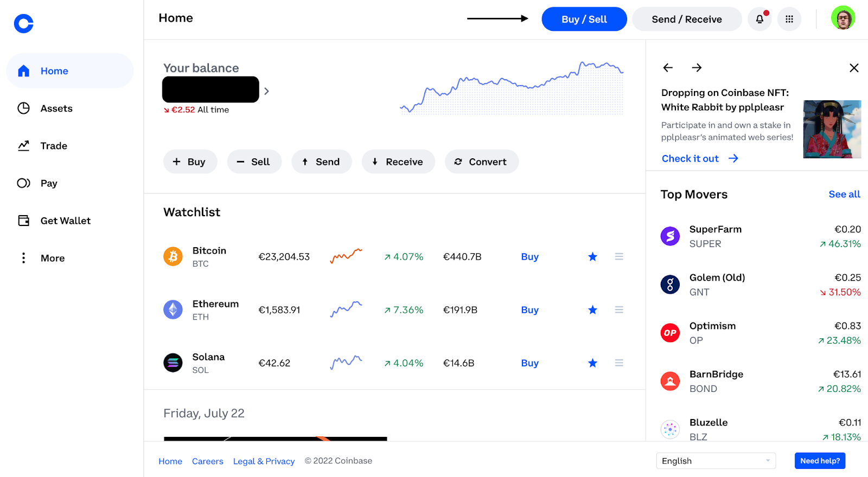Click the Send / Receive button
868x477 pixels.
pyautogui.click(x=687, y=19)
